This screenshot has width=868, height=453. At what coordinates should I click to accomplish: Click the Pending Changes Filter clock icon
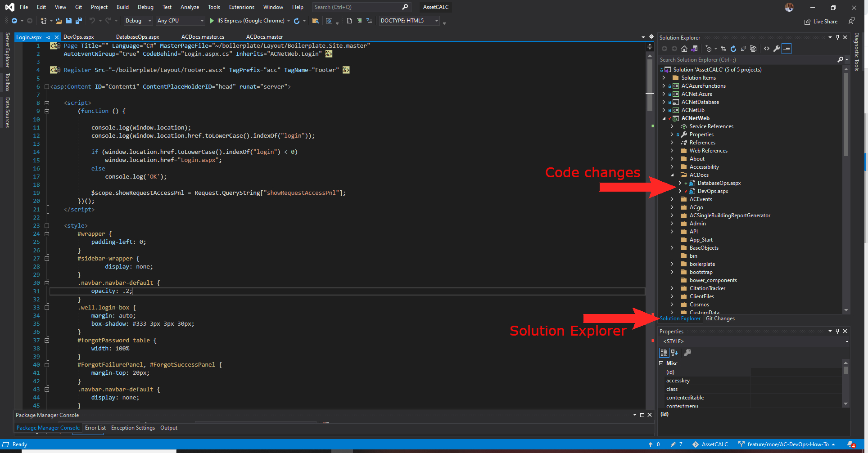coord(709,49)
